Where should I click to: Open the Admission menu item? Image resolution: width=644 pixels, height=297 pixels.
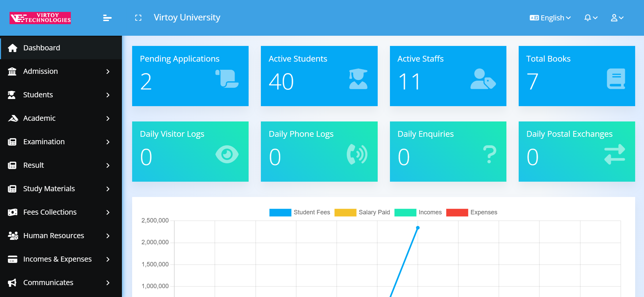click(61, 71)
